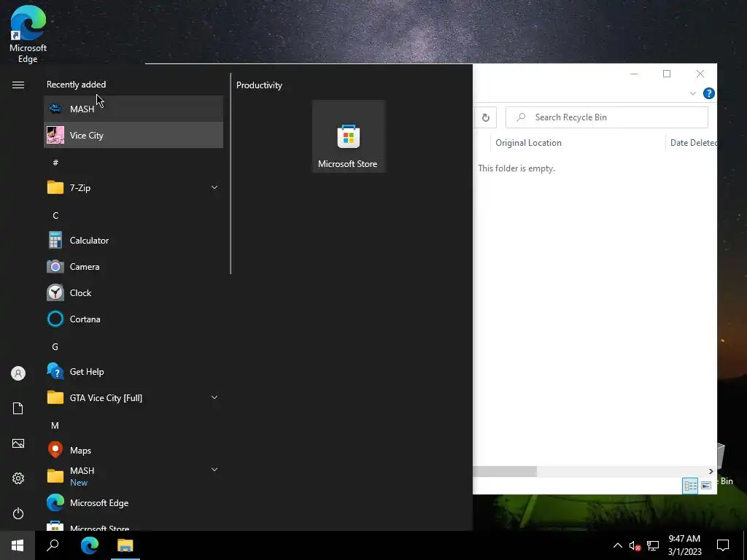Show hidden tray icons
The image size is (747, 560).
tap(617, 545)
